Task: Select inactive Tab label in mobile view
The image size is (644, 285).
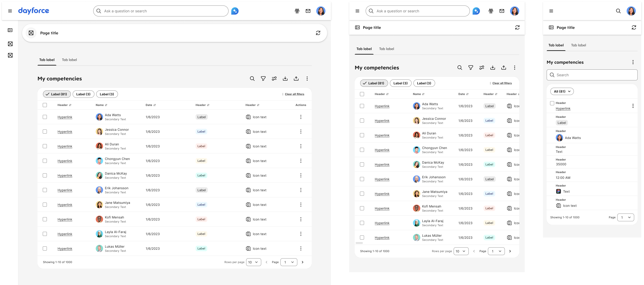Action: [578, 45]
